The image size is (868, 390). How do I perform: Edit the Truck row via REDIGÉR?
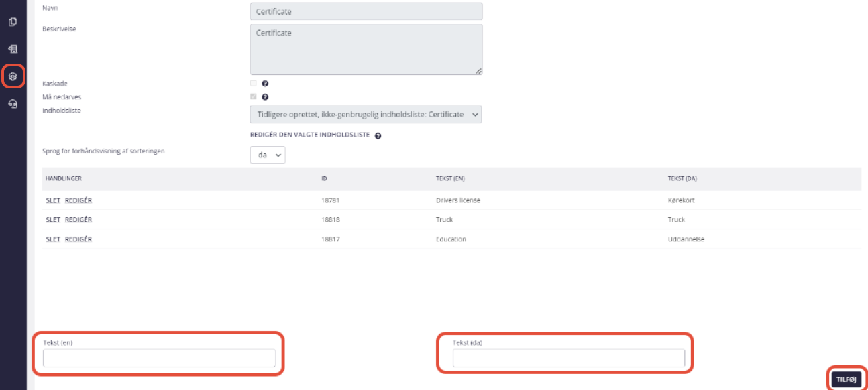(x=78, y=220)
